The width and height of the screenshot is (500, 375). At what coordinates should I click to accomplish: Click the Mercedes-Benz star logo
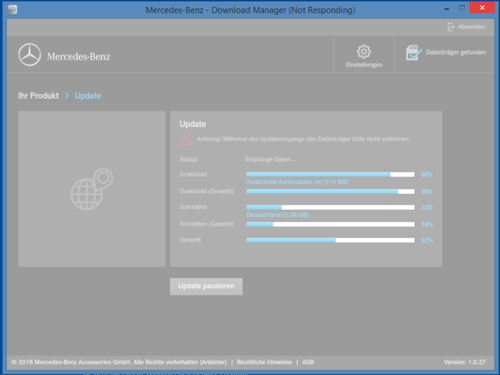click(30, 54)
